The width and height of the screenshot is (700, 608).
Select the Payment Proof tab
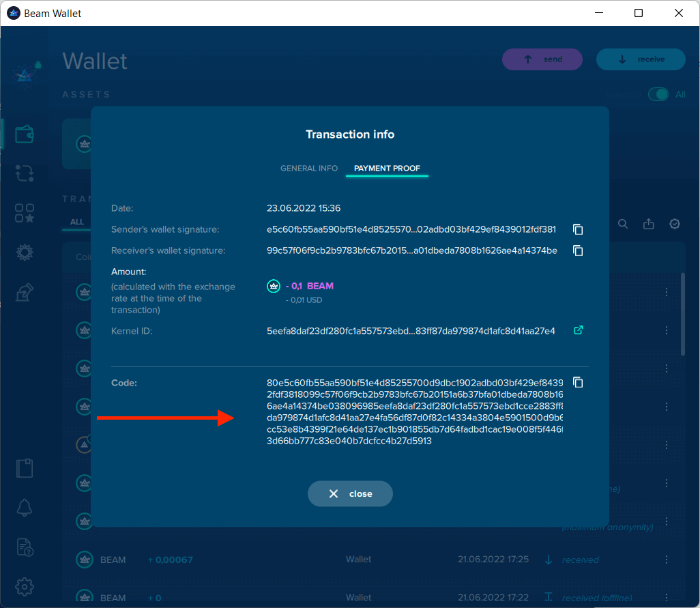coord(387,169)
